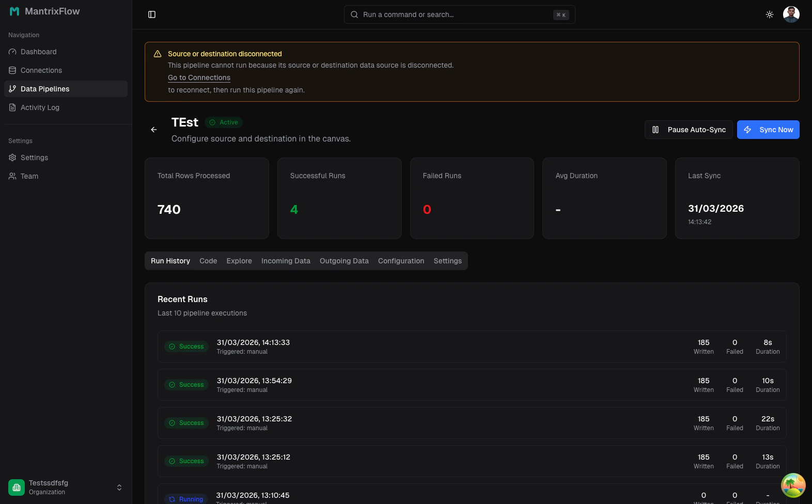Click the warning triangle alert icon
The height and width of the screenshot is (504, 812).
(158, 54)
